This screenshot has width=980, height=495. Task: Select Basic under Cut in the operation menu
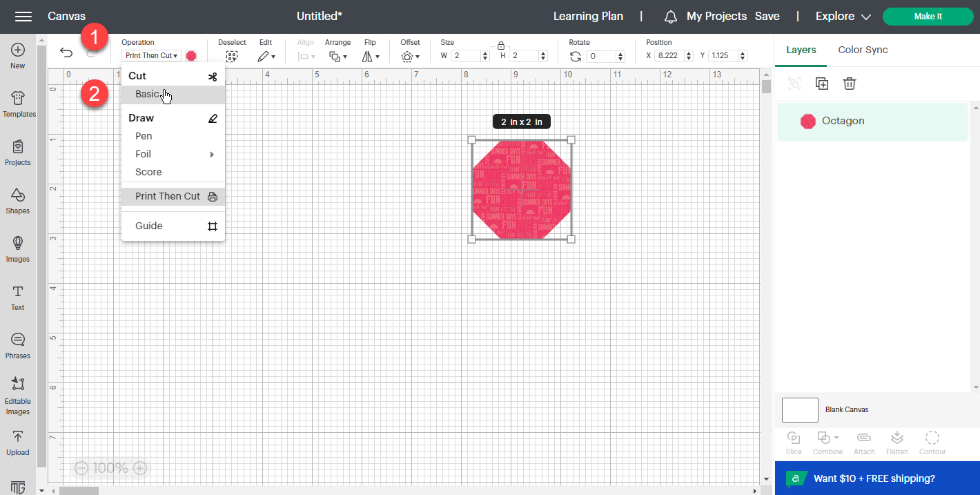(x=148, y=95)
